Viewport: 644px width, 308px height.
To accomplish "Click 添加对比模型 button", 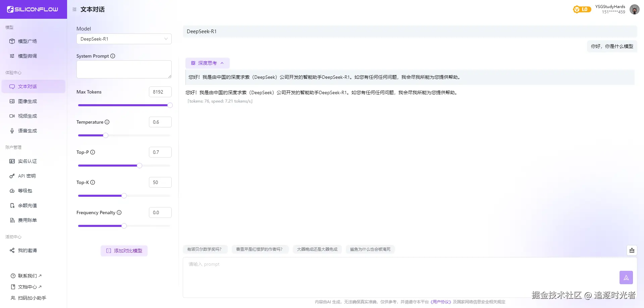I will tap(124, 251).
